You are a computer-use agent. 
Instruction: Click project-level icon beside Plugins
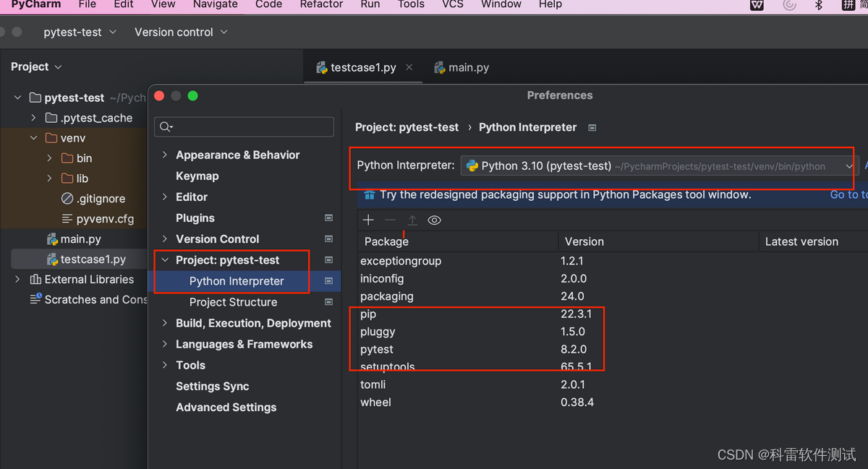coord(328,218)
